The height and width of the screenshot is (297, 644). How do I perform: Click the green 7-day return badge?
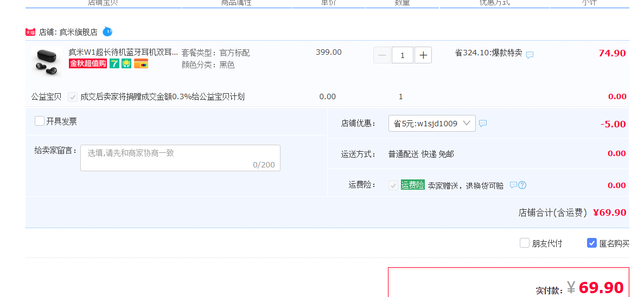[x=114, y=63]
